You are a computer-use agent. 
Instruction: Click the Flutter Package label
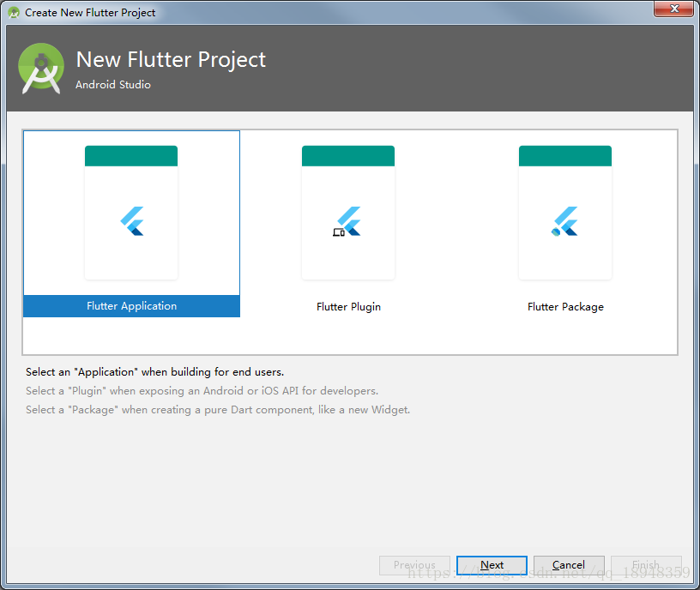[565, 307]
